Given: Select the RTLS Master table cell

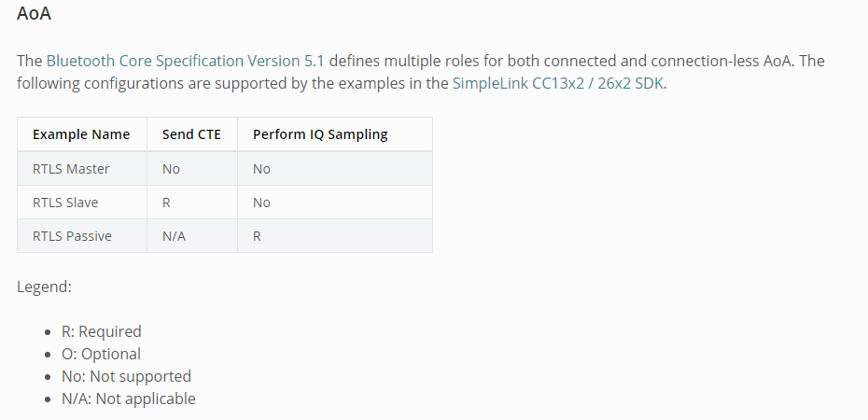Looking at the screenshot, I should pos(71,169).
